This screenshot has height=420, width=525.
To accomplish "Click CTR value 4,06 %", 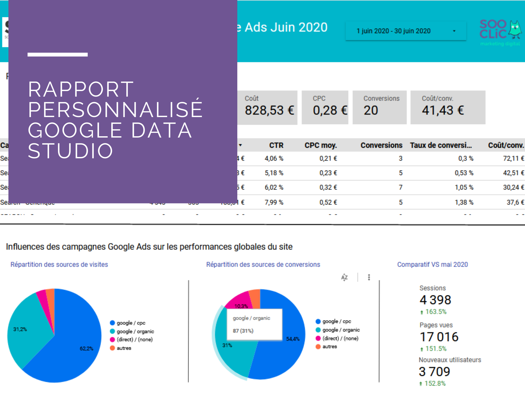I will pyautogui.click(x=274, y=159).
